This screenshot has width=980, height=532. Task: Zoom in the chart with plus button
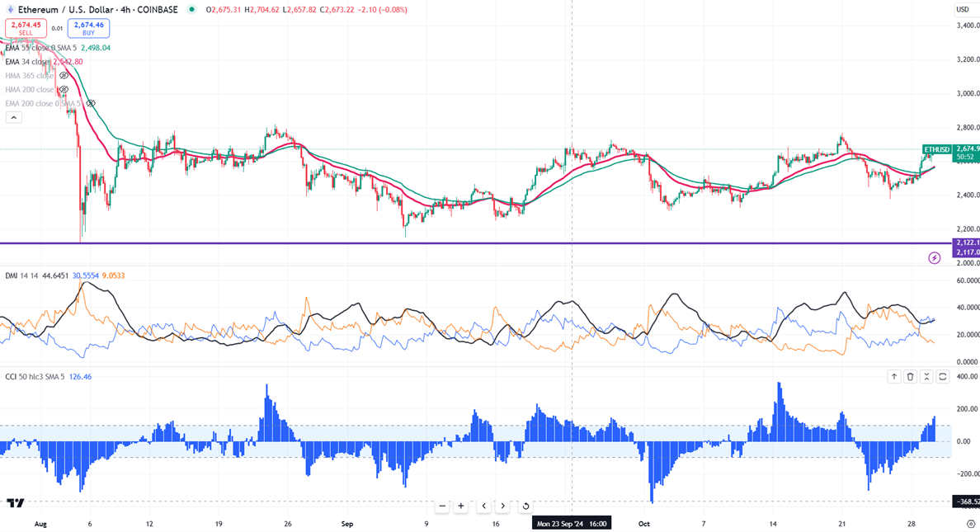pyautogui.click(x=461, y=506)
